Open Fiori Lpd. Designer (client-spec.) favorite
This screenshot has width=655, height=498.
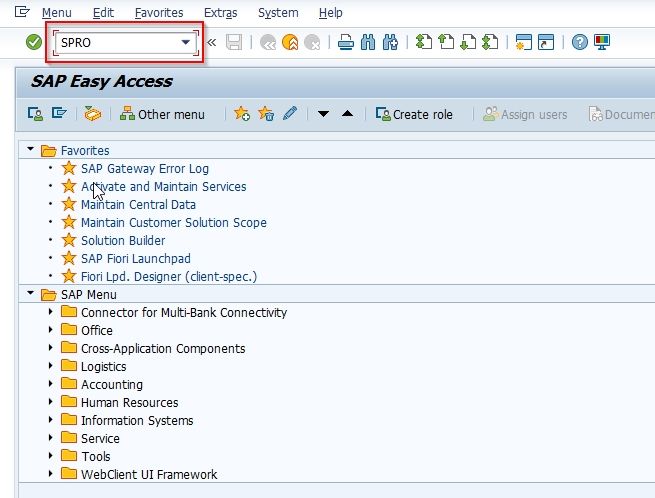(x=169, y=277)
